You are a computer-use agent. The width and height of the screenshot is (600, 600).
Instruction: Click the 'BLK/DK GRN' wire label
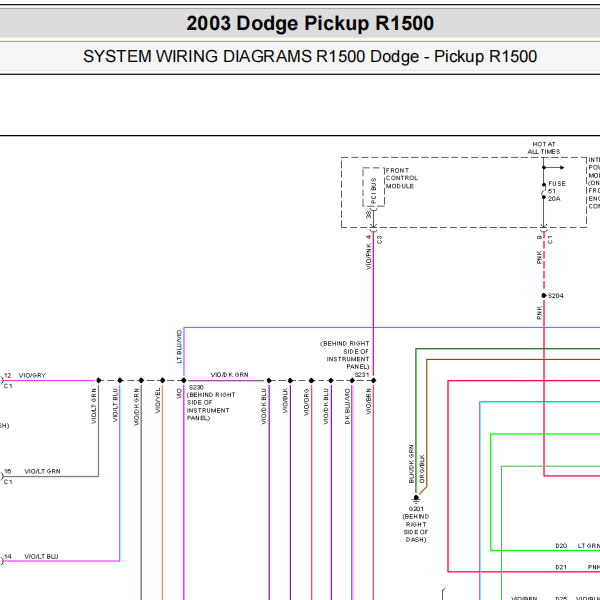pyautogui.click(x=411, y=464)
